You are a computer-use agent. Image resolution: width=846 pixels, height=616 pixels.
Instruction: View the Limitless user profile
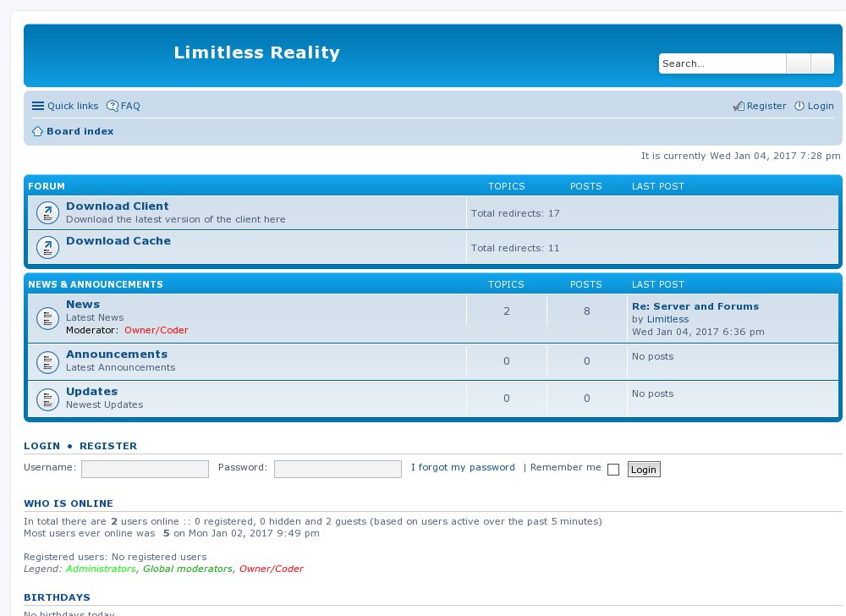(667, 319)
